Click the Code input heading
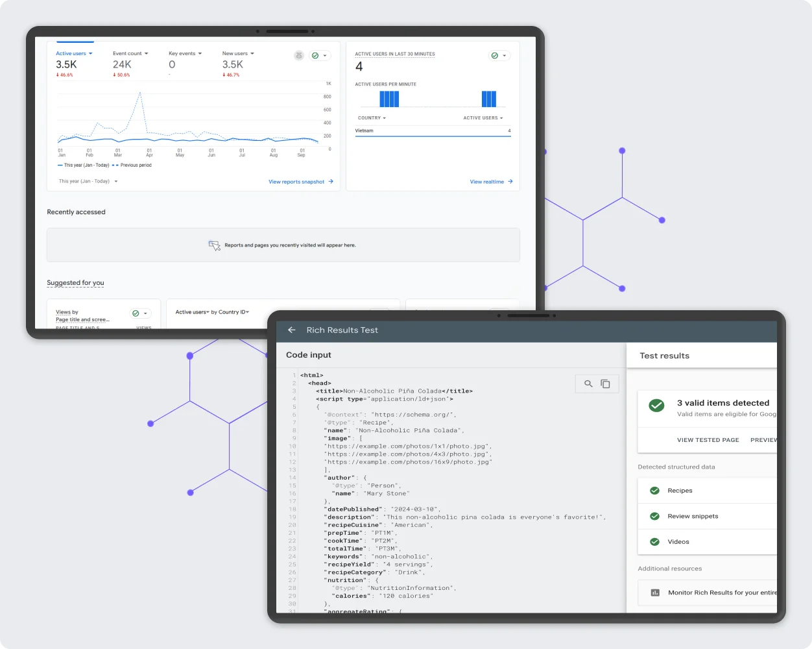This screenshot has width=812, height=649. pos(309,355)
